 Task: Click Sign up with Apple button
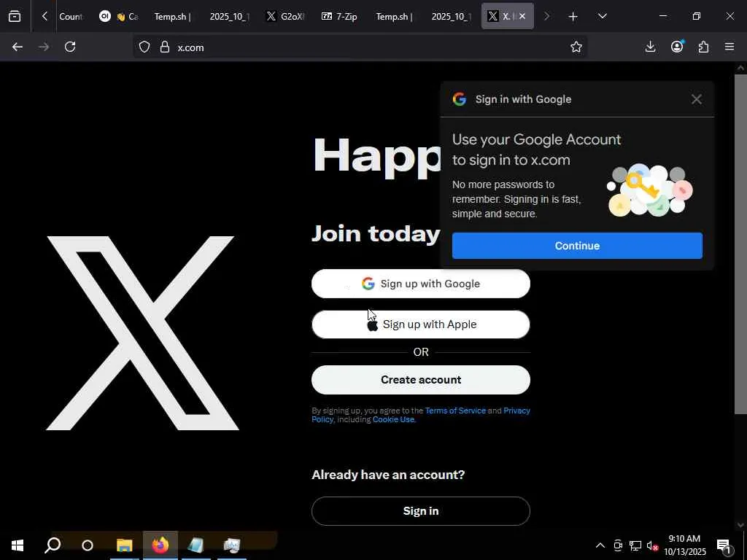click(421, 324)
